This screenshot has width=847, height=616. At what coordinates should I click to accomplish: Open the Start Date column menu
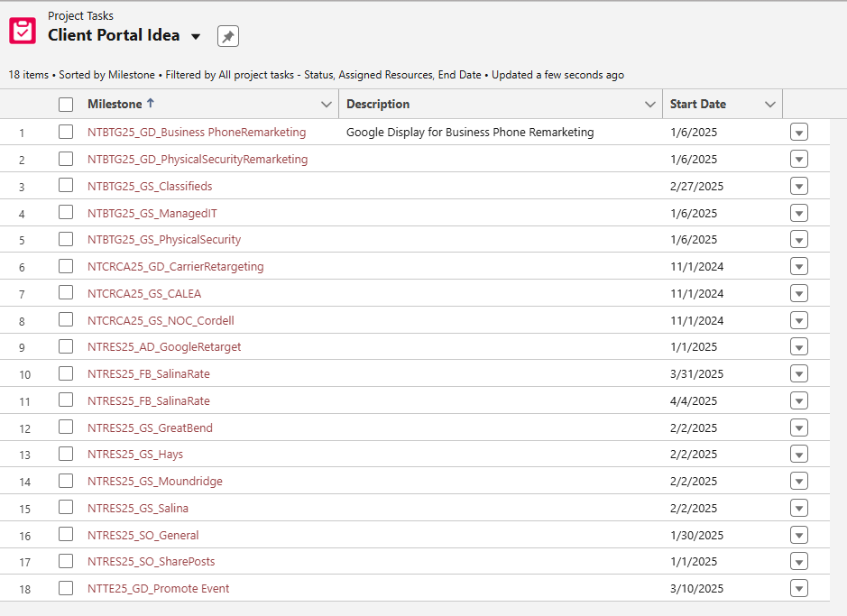(770, 105)
